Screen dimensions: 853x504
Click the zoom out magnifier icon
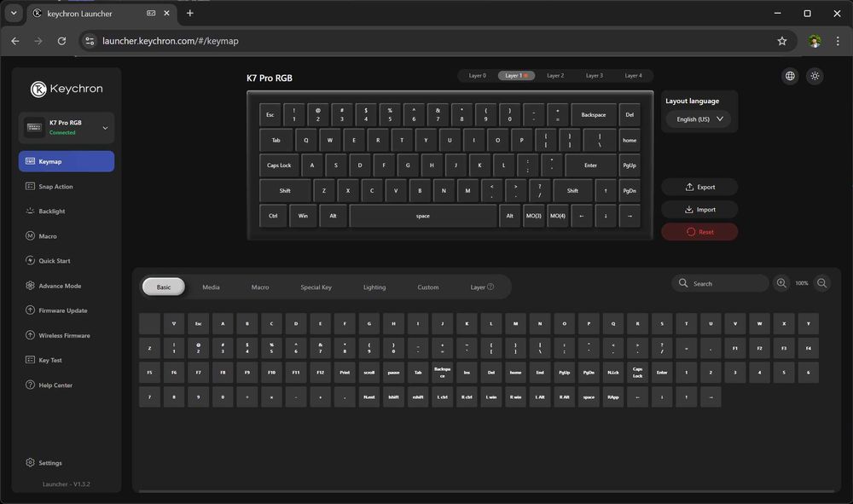(822, 283)
